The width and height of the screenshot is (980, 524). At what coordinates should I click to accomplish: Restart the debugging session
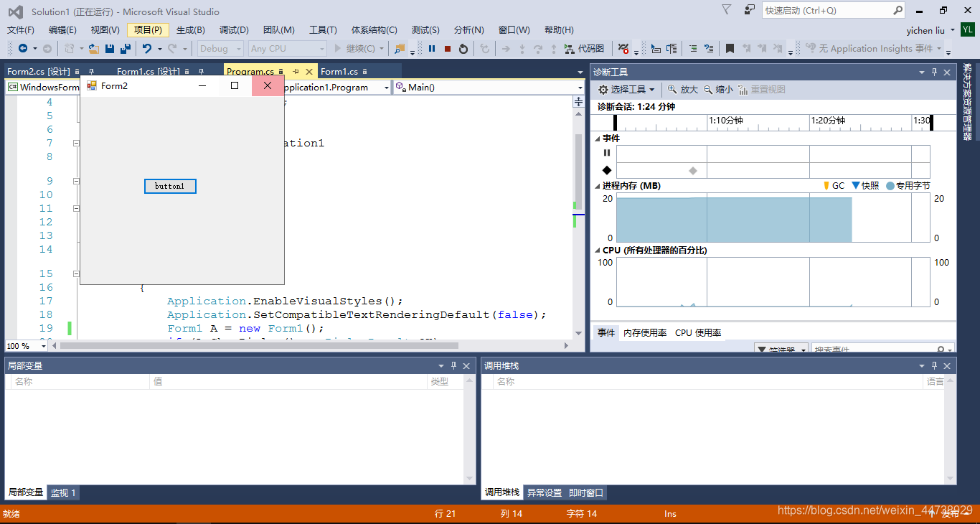pos(463,48)
